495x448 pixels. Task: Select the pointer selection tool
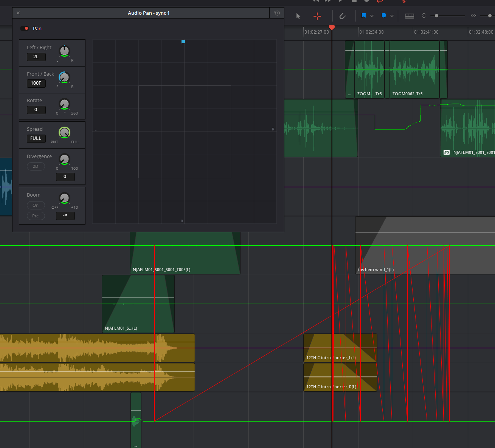pyautogui.click(x=298, y=16)
